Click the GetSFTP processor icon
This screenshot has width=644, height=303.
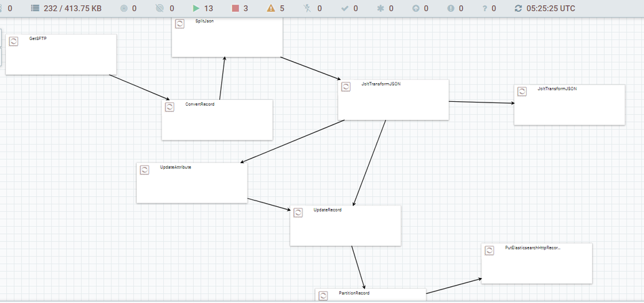tap(13, 41)
